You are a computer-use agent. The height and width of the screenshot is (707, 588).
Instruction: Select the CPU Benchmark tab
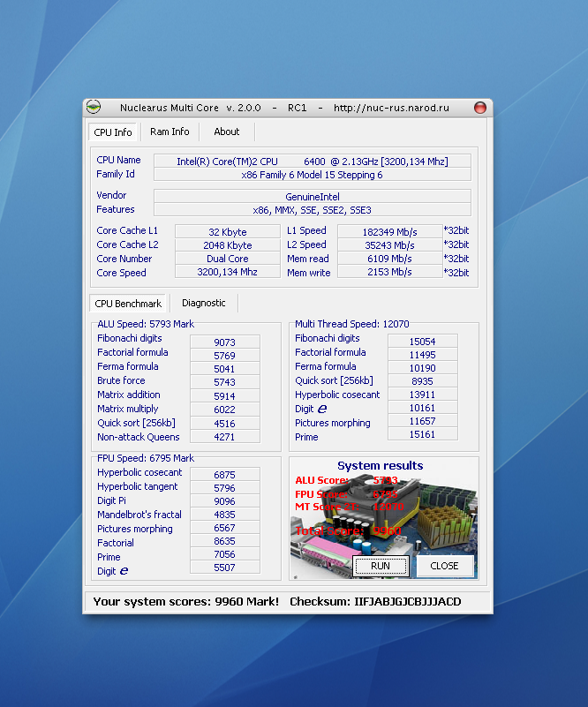click(x=128, y=304)
